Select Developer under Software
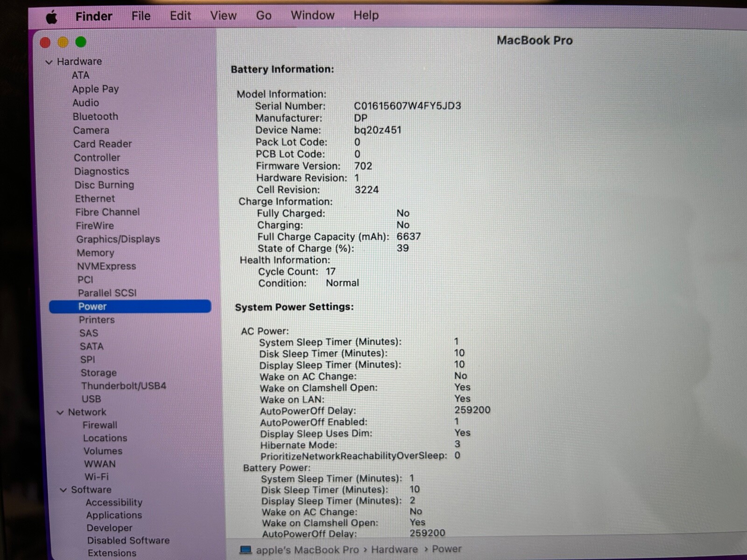747x560 pixels. tap(110, 528)
